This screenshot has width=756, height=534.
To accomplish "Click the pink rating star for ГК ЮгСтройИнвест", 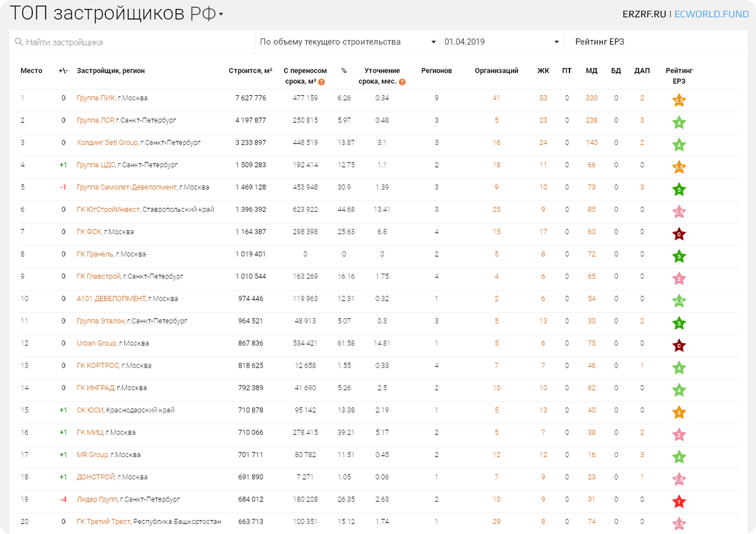I will pyautogui.click(x=679, y=212).
